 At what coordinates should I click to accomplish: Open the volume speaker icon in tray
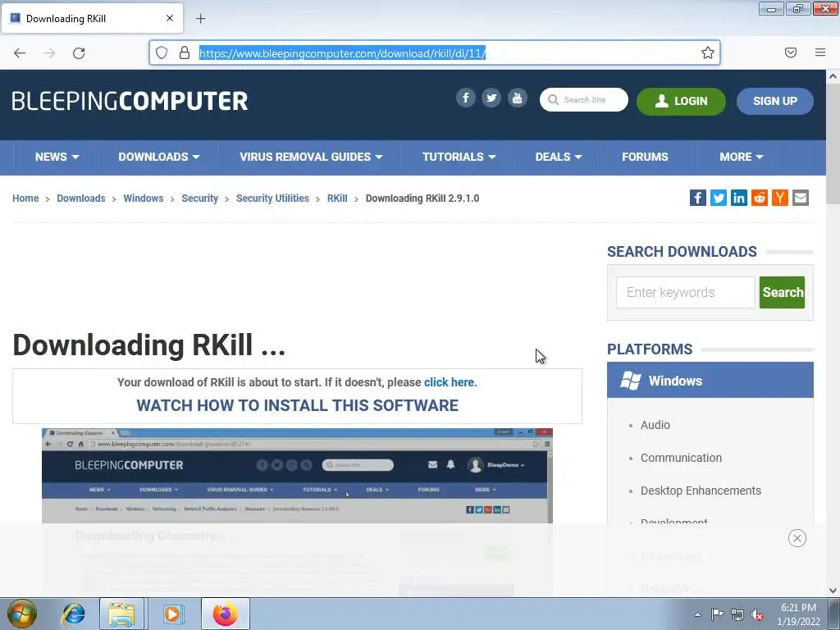click(757, 614)
